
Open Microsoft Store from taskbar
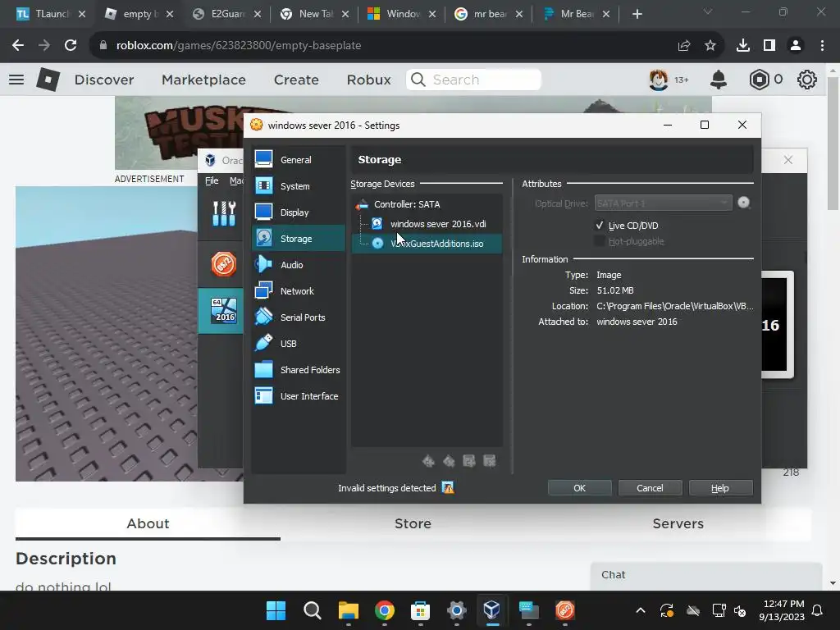pyautogui.click(x=420, y=610)
